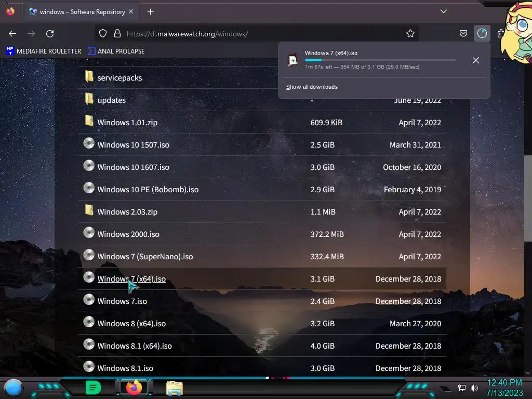Save page to Pocket

click(x=463, y=34)
